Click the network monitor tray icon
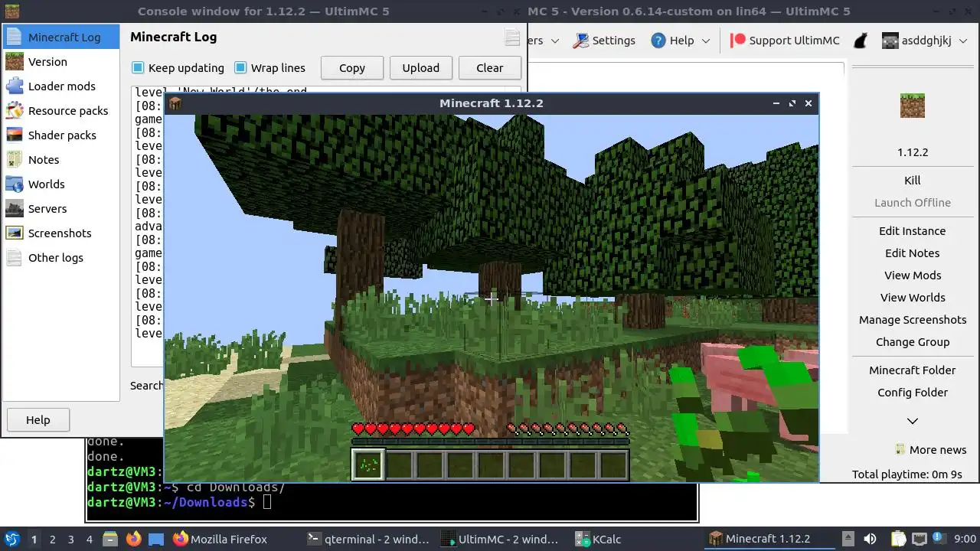This screenshot has height=551, width=980. click(920, 540)
